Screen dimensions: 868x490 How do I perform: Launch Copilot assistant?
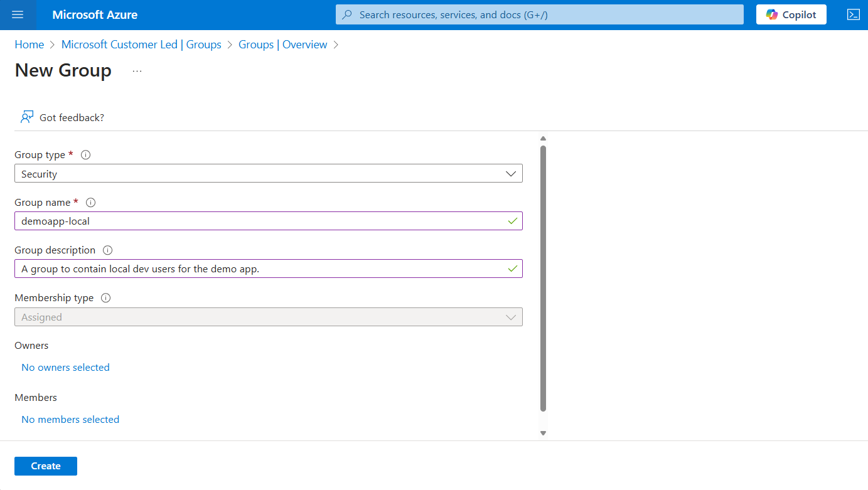coord(791,14)
